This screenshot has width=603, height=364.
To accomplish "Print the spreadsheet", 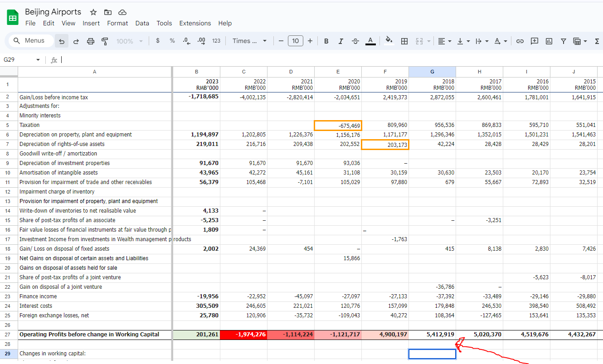I will [91, 41].
